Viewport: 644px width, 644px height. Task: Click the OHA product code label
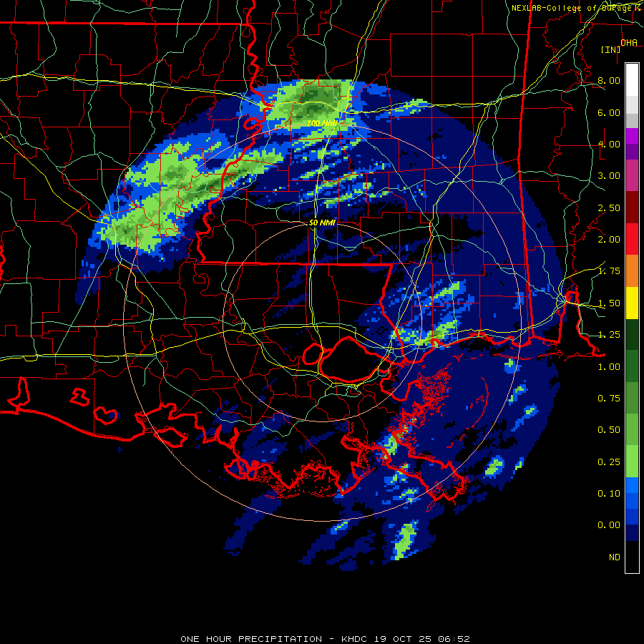[629, 42]
